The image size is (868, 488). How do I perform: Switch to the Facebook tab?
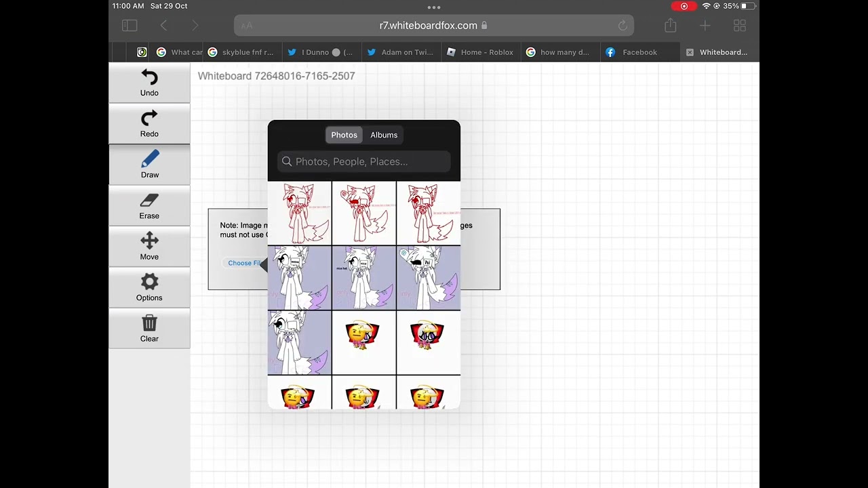639,52
